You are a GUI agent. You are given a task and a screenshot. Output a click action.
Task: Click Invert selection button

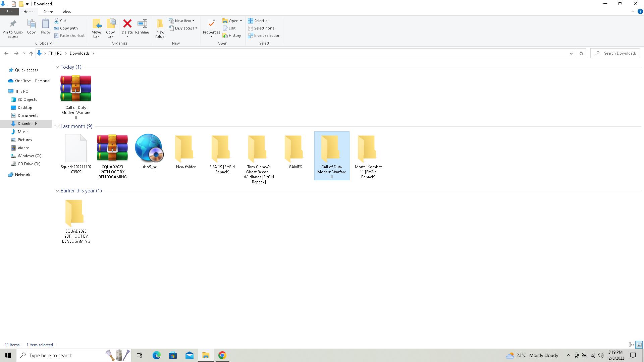(264, 36)
